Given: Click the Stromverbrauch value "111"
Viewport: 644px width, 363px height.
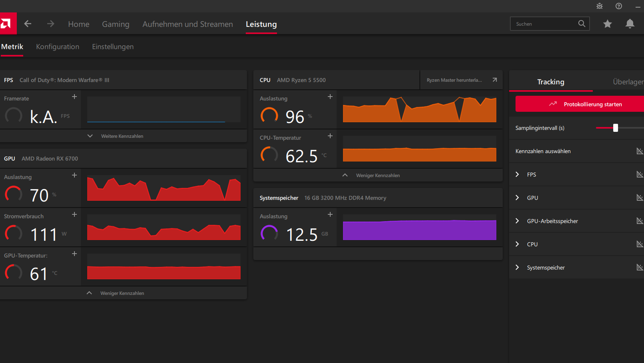Looking at the screenshot, I should pos(44,234).
